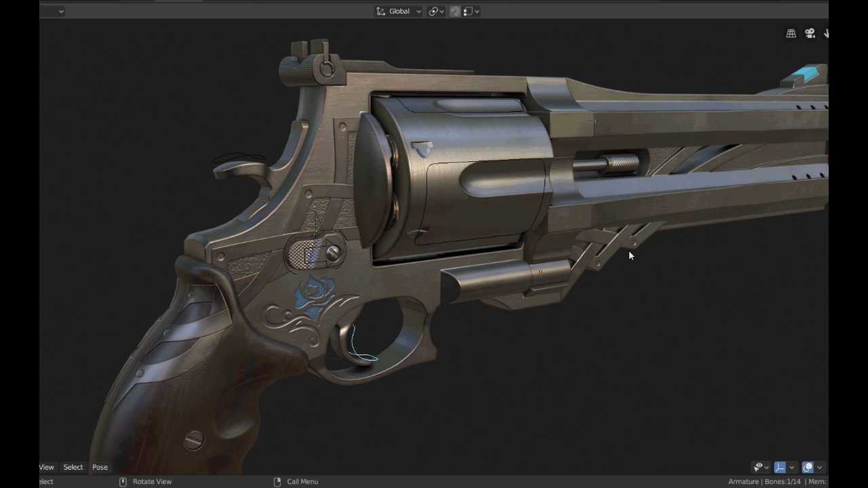Select the cylinder latch bone shape
Viewport: 868px width, 488px height.
click(315, 254)
